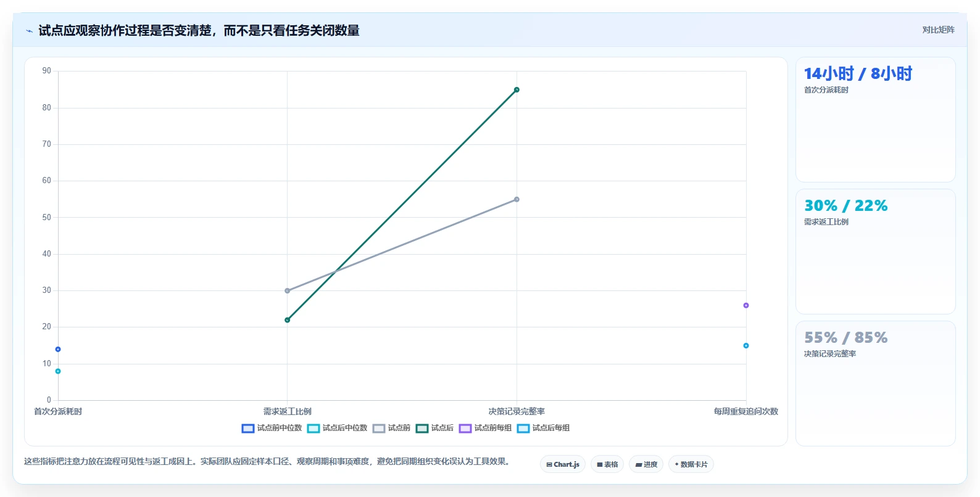Click the 表格 chip
The image size is (980, 497).
pyautogui.click(x=607, y=464)
